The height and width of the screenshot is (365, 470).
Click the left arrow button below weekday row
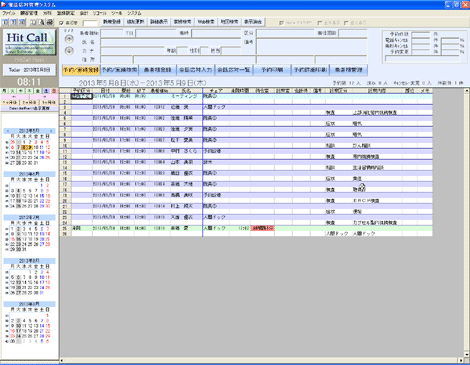pos(15,96)
